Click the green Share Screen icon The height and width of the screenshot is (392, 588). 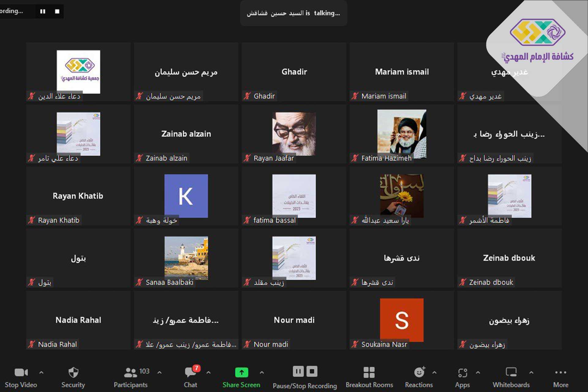click(241, 372)
